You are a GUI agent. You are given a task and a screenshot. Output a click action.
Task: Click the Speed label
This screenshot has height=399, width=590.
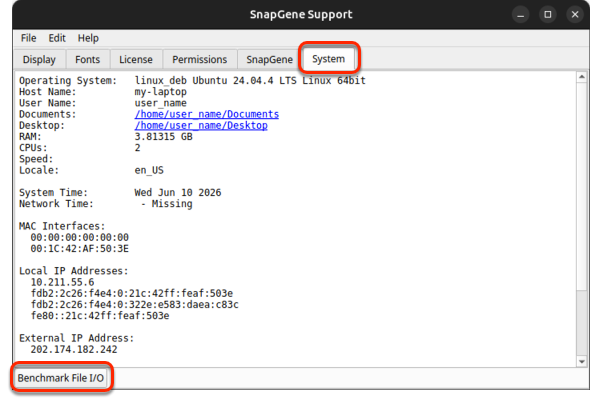pyautogui.click(x=36, y=159)
